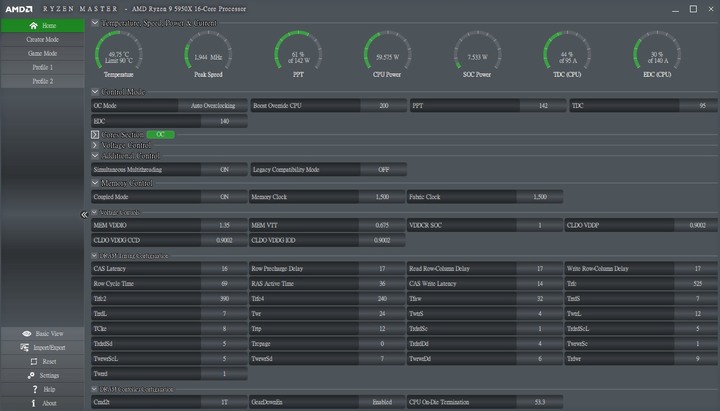Screen dimensions: 720x411
Task: Click Row Cycle Time value 69
Action: pyautogui.click(x=224, y=283)
